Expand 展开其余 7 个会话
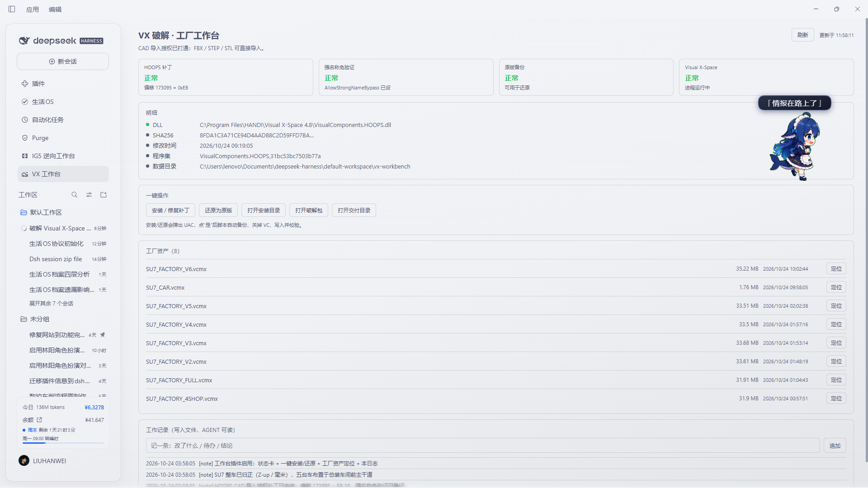The image size is (868, 488). [51, 304]
